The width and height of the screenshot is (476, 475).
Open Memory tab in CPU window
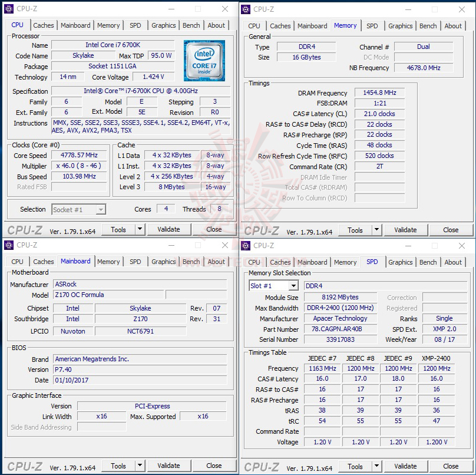click(x=108, y=25)
